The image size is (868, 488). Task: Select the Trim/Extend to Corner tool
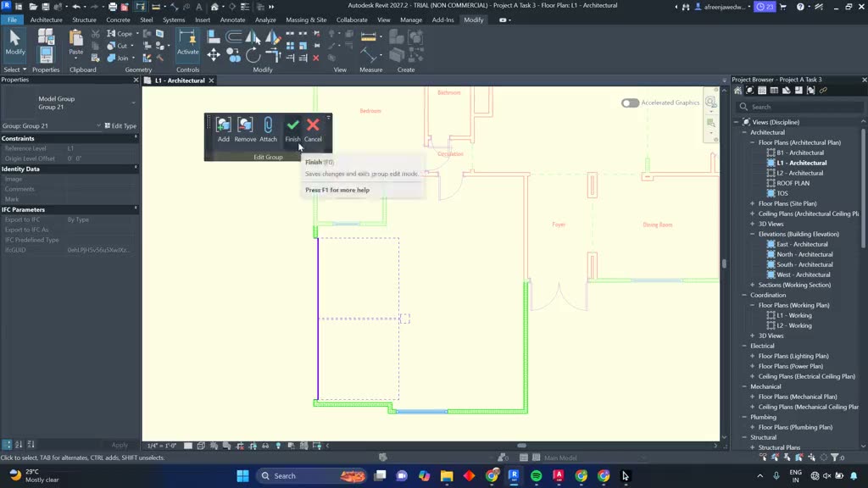[273, 55]
